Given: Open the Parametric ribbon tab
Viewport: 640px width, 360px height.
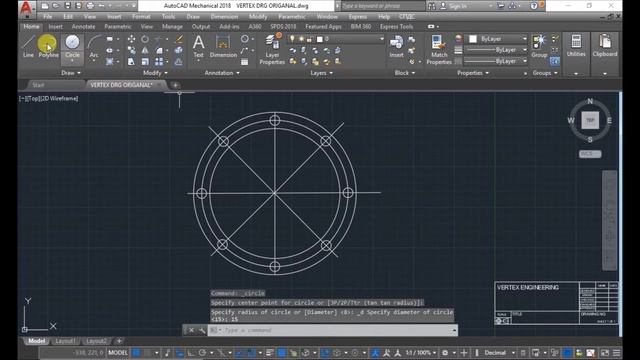Looking at the screenshot, I should click(118, 27).
